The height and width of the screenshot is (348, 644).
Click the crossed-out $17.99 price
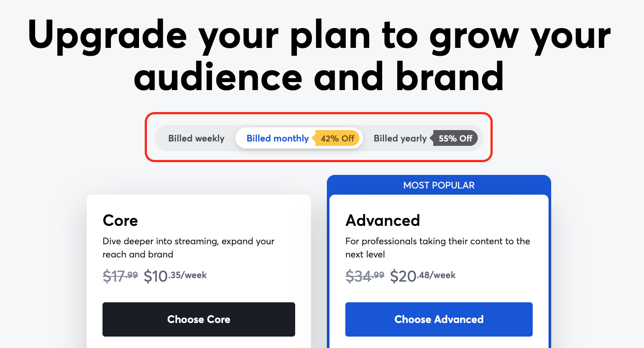tap(120, 276)
